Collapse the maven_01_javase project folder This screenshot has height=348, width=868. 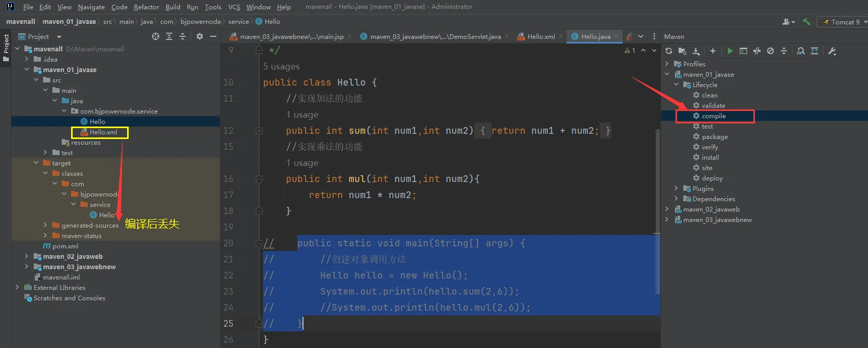(x=27, y=69)
